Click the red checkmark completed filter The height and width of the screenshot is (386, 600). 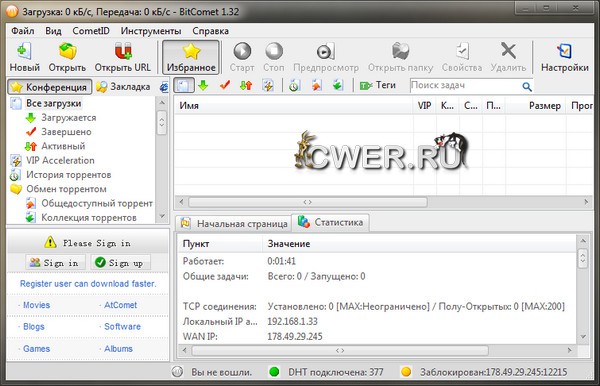point(225,85)
